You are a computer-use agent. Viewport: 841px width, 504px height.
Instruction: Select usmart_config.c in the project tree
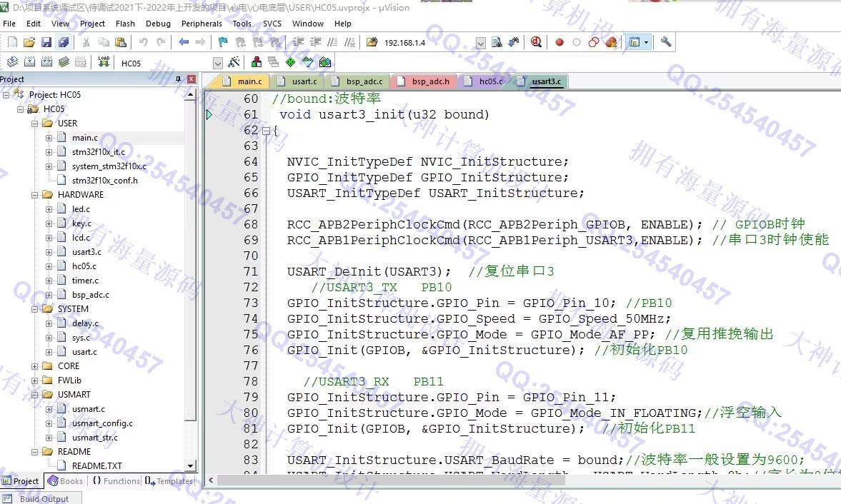point(102,423)
